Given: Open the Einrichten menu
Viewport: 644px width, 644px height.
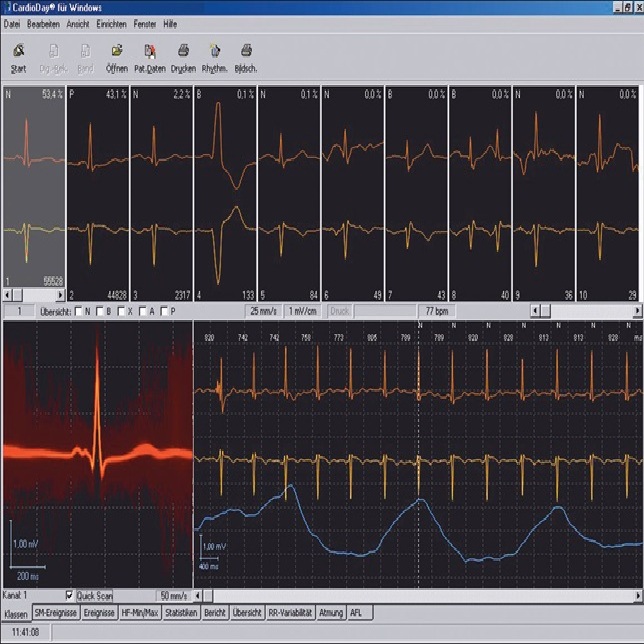Looking at the screenshot, I should pos(111,24).
